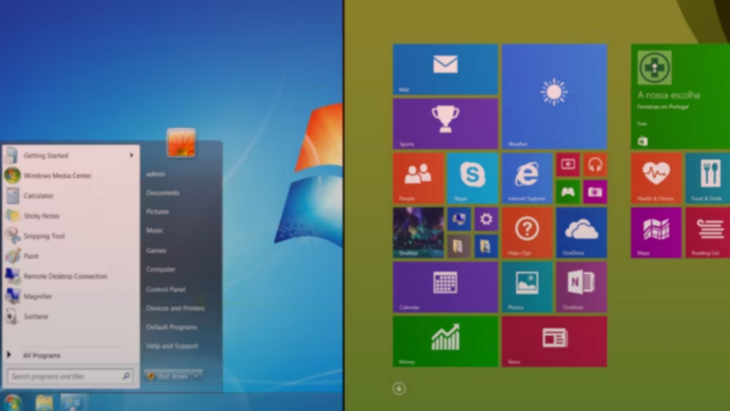Screen dimensions: 730x411
Task: Open the Health & Fitness tile
Action: pos(656,178)
